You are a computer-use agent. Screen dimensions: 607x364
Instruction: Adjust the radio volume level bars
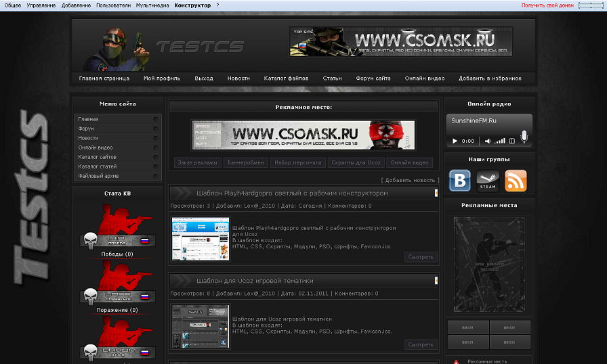coord(501,141)
